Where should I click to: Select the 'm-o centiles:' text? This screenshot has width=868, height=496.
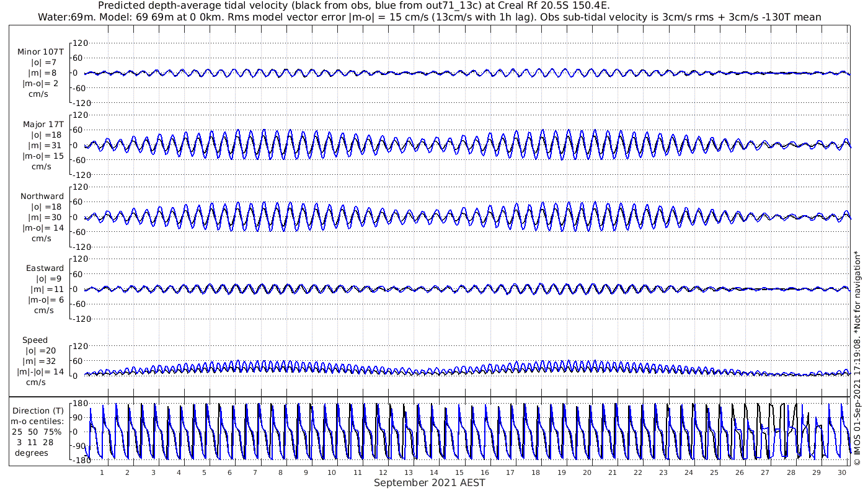pos(38,421)
